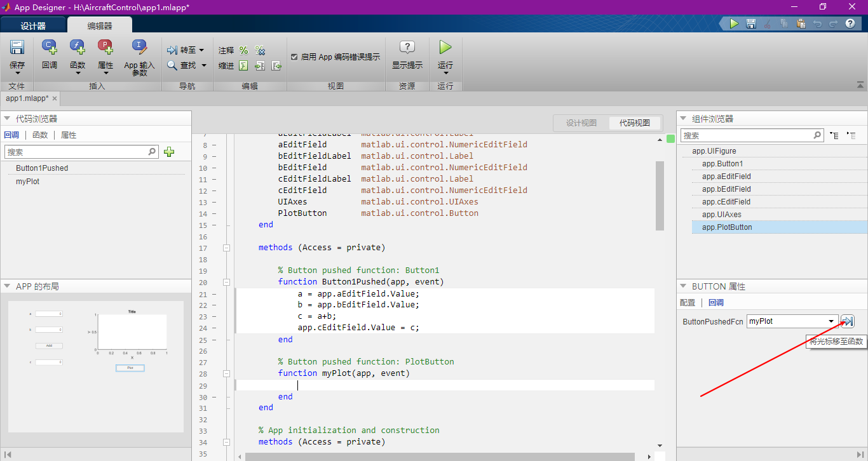This screenshot has height=461, width=868.
Task: Click the quick access Save floppy icon
Action: (750, 23)
